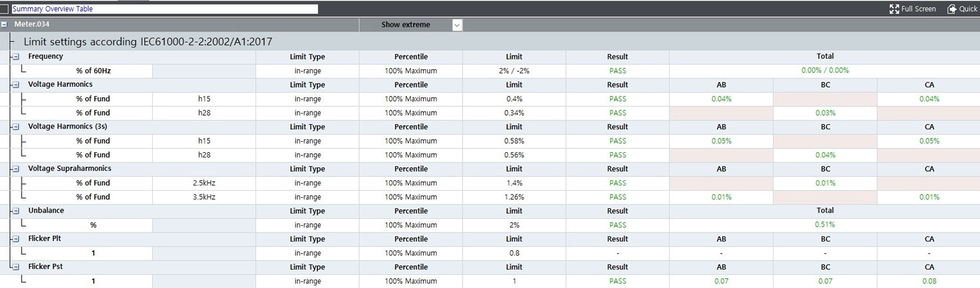Select the 2.5kHz Supraharmonics row
Image resolution: width=980 pixels, height=288 pixels.
(x=204, y=183)
